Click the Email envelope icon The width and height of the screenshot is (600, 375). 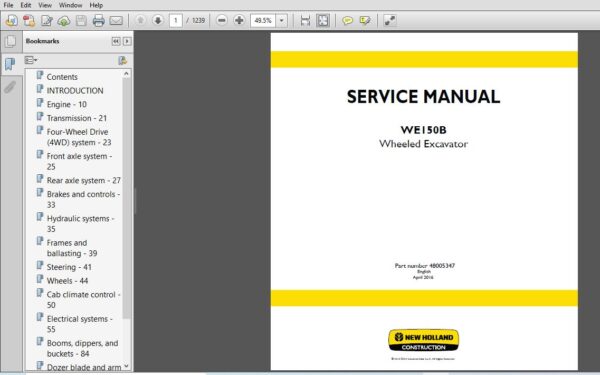tap(116, 20)
